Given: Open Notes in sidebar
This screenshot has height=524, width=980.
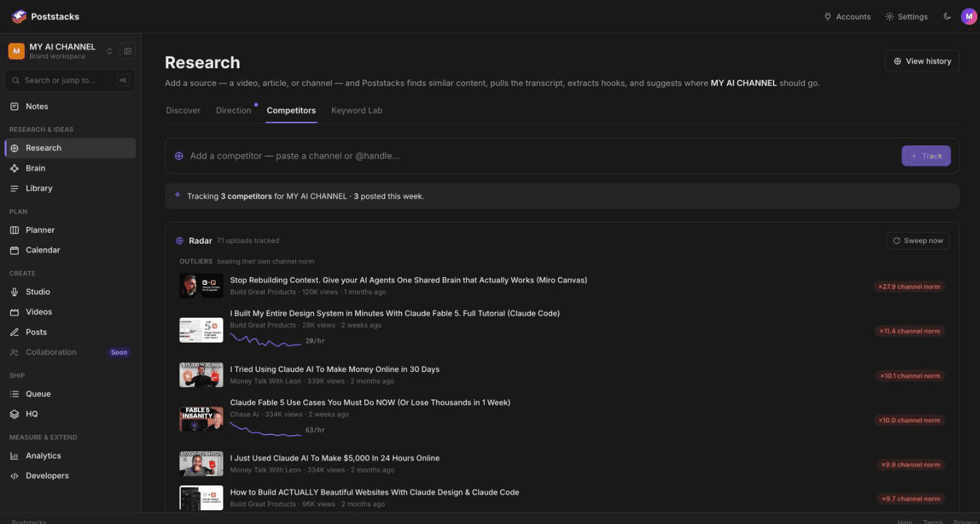Looking at the screenshot, I should (x=70, y=106).
